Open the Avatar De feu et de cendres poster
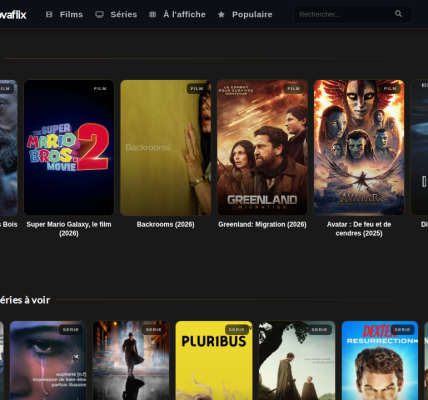Viewport: 428px width, 400px height. click(359, 148)
